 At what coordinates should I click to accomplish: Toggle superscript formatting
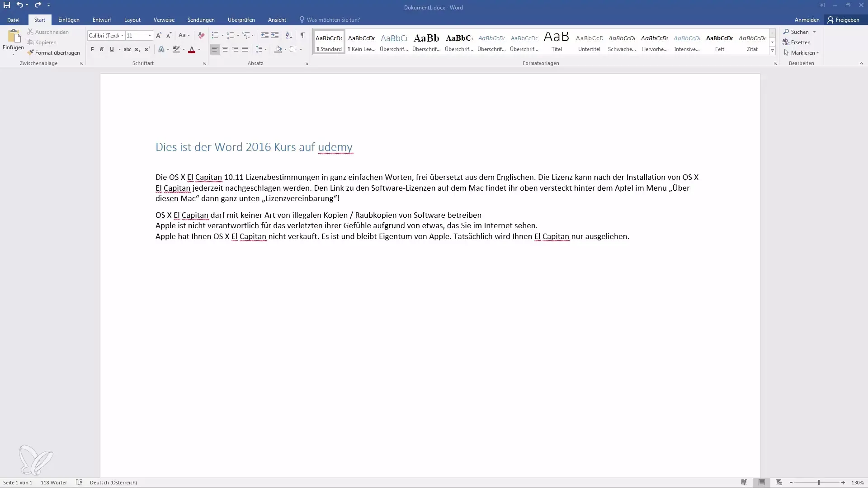pos(147,49)
